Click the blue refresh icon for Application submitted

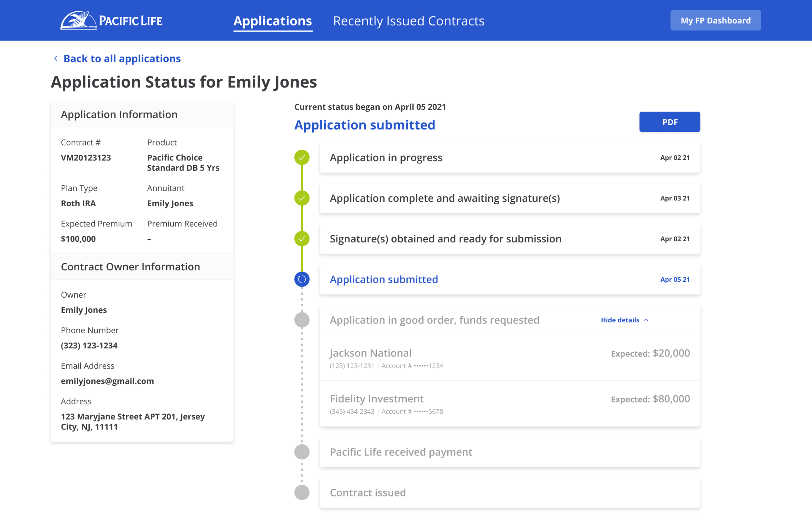coord(302,279)
